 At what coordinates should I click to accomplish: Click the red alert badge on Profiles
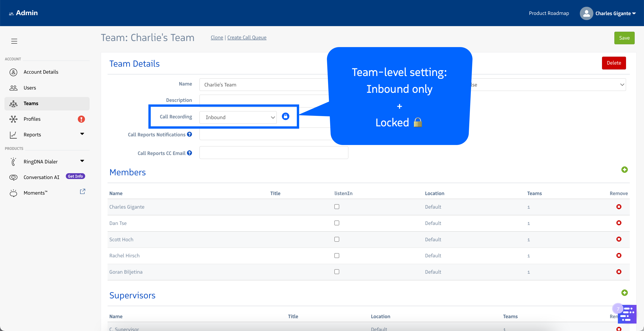(x=81, y=119)
